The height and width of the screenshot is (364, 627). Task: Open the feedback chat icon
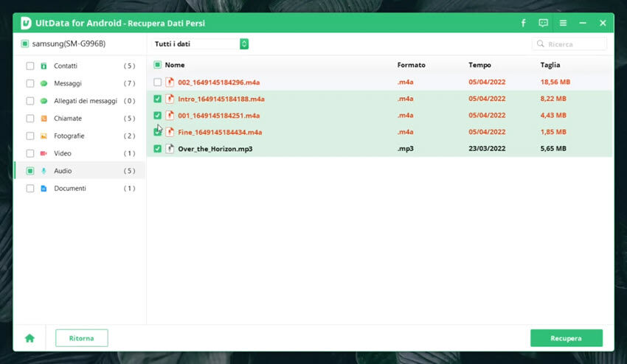544,23
